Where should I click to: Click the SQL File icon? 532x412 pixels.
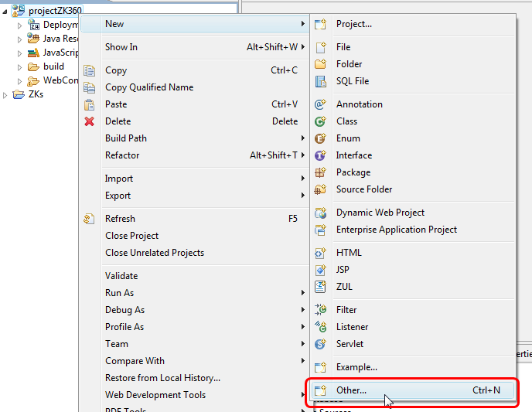coord(321,81)
